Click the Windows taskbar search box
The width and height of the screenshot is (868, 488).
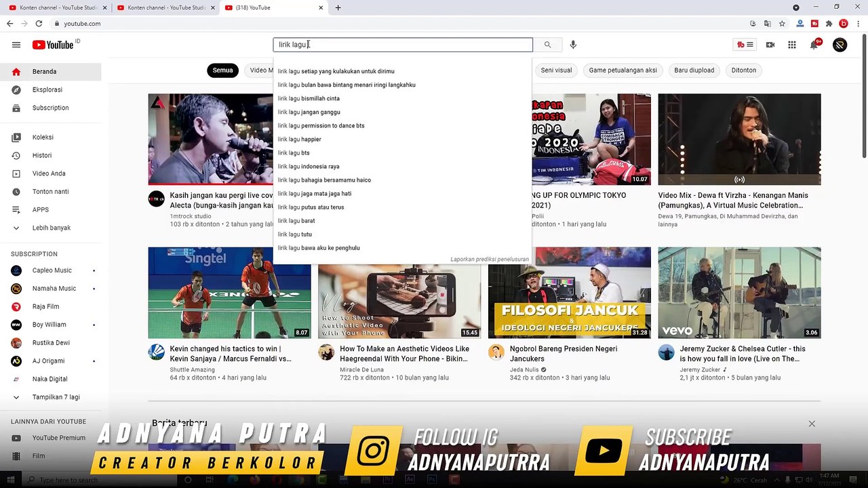[98, 480]
